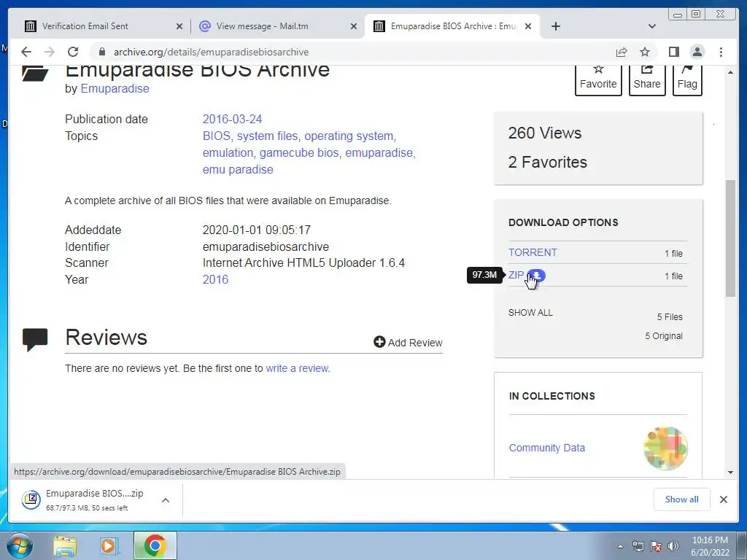Open the taskbar clock and date

(x=710, y=546)
